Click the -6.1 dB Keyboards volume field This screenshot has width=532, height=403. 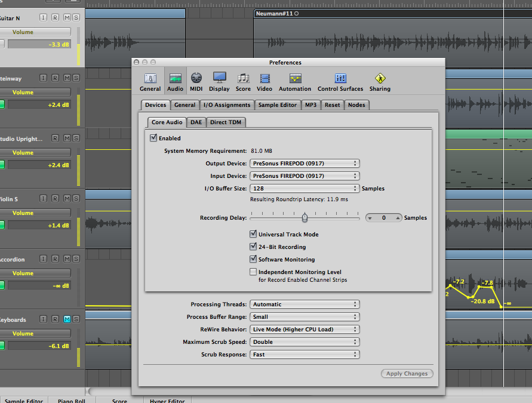[39, 346]
